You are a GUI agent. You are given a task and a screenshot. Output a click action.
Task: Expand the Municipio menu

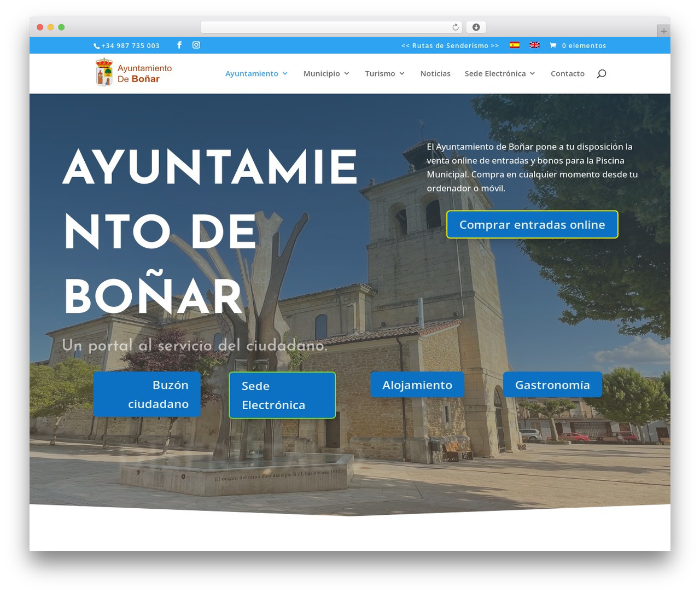pos(326,73)
